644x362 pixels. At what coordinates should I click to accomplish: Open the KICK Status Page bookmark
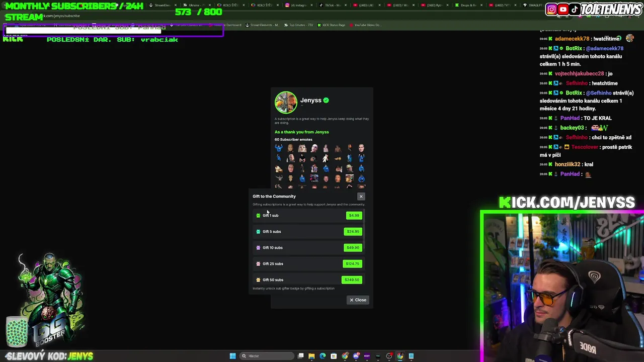tap(331, 25)
